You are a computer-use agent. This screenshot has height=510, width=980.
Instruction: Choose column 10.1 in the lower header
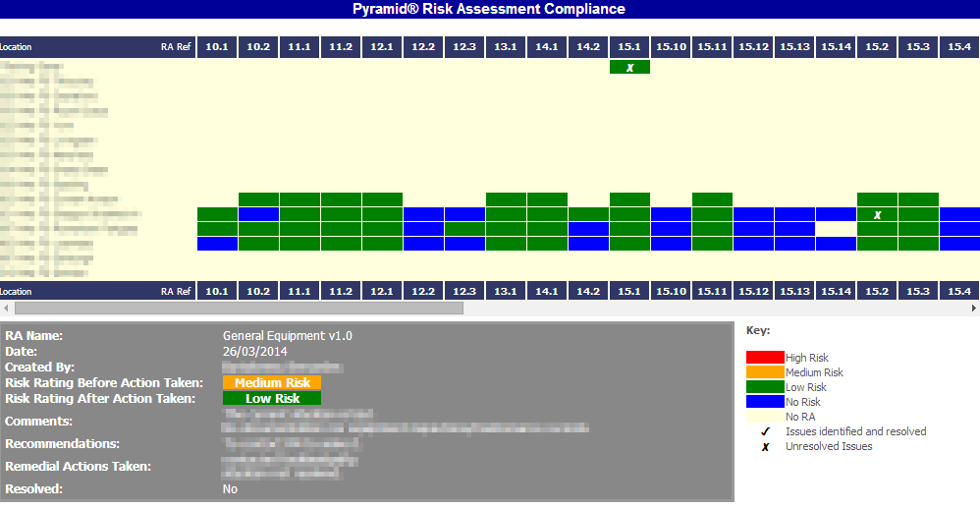coord(217,292)
